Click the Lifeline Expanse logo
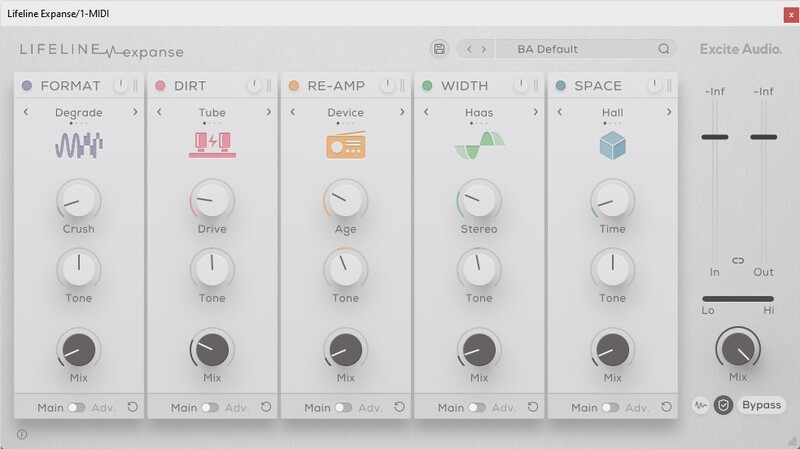 click(102, 51)
